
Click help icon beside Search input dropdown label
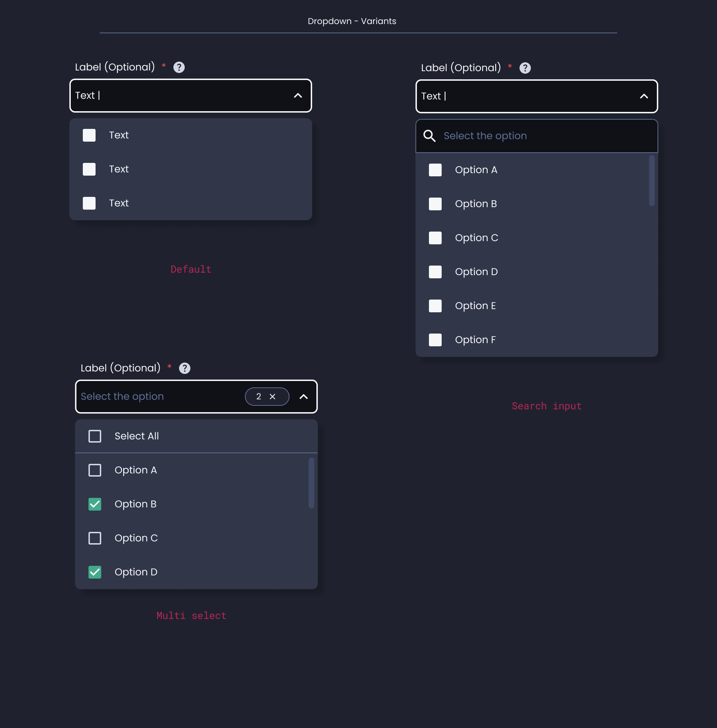tap(525, 68)
